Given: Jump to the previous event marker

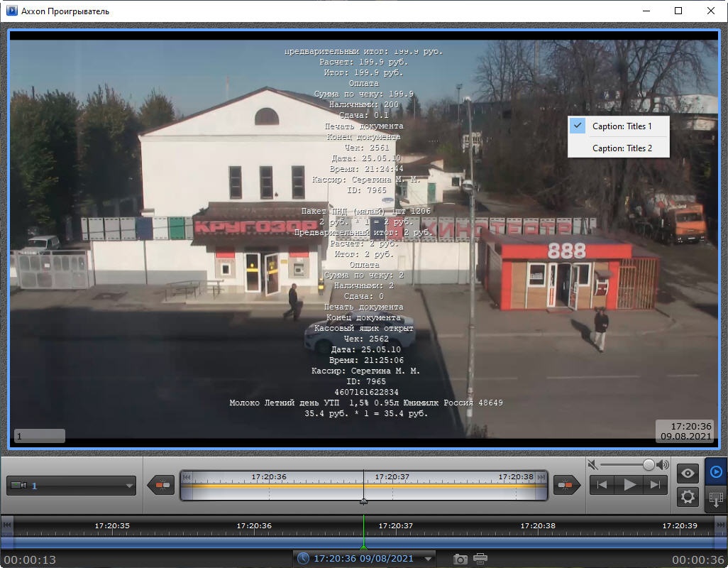Looking at the screenshot, I should coord(162,486).
